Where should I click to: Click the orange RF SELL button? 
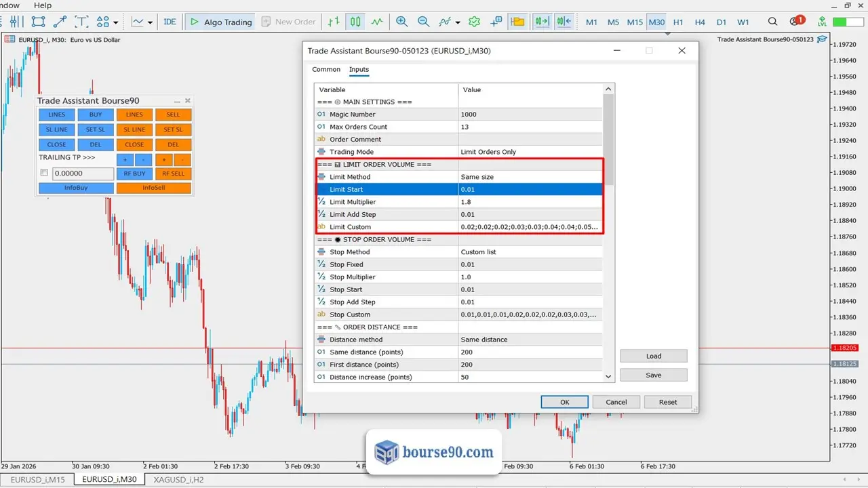[173, 174]
